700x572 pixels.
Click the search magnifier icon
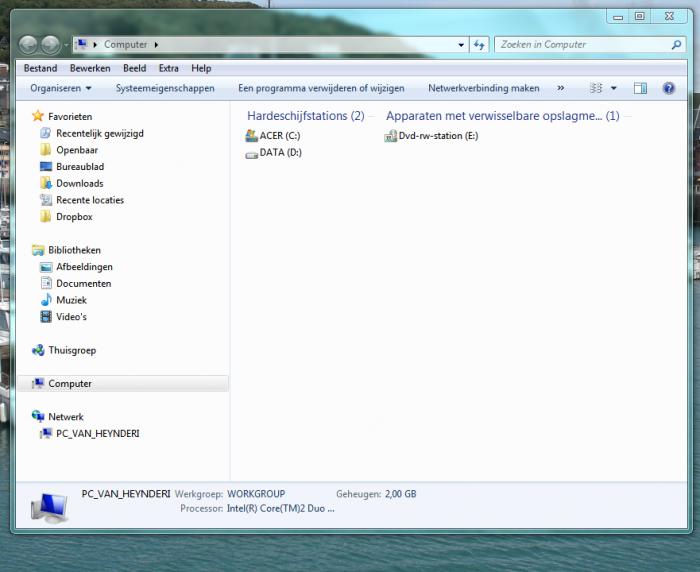point(676,45)
